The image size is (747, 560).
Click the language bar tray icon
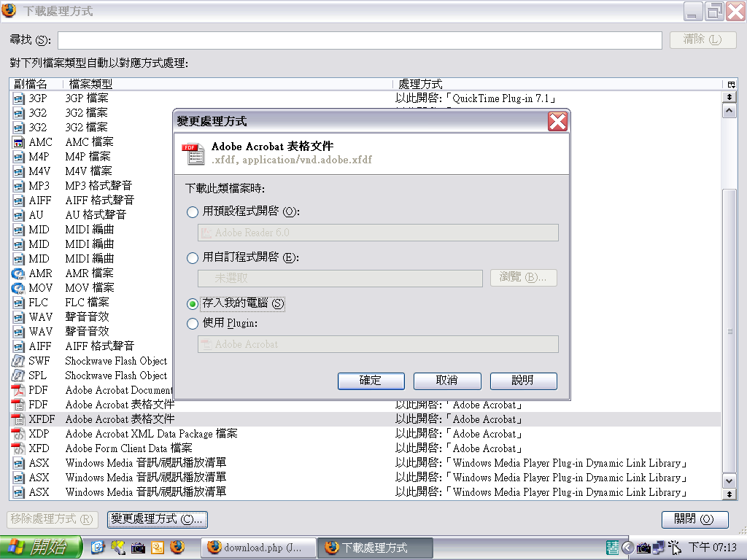click(613, 548)
